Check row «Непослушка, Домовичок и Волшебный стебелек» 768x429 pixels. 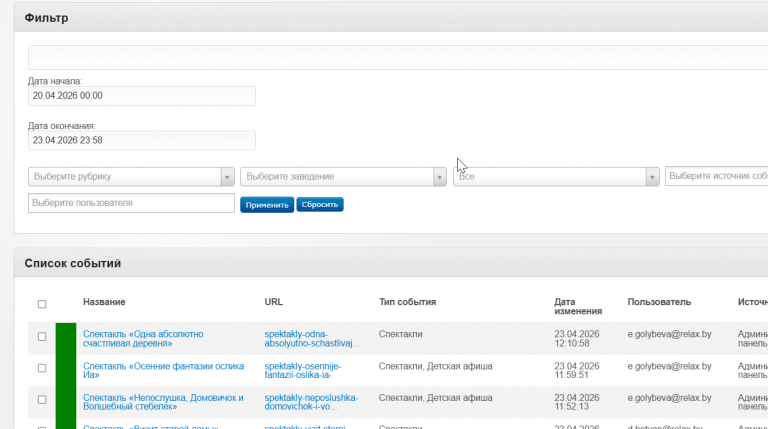coord(42,400)
